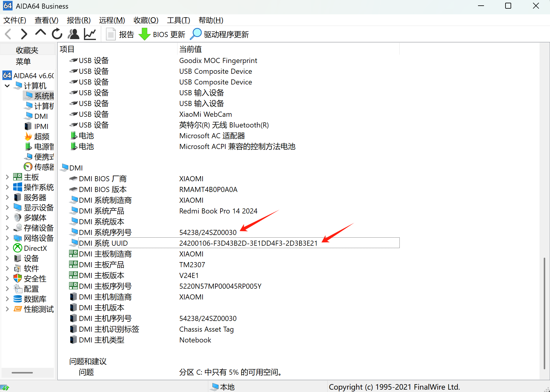The height and width of the screenshot is (392, 550).
Task: Click the BIOS 更新 button
Action: (x=162, y=34)
